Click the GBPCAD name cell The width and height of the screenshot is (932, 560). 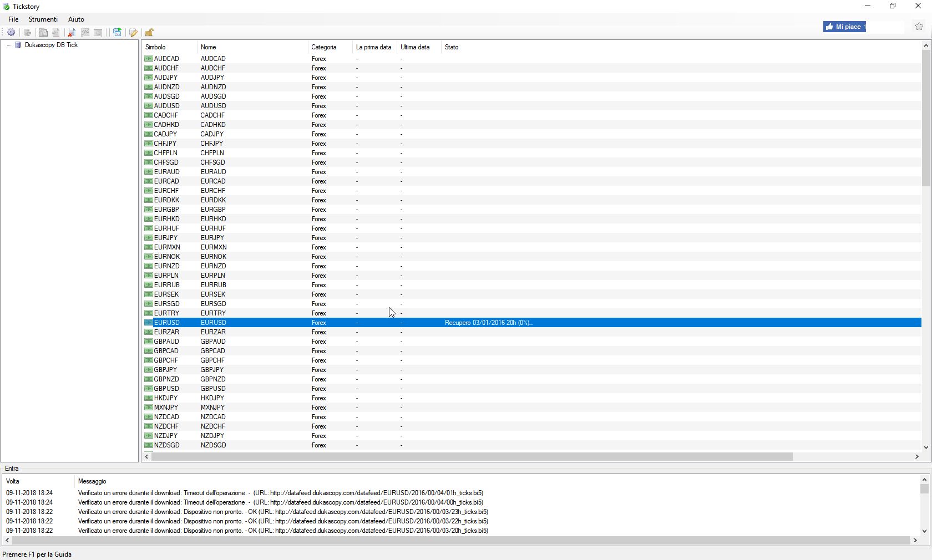(x=213, y=351)
